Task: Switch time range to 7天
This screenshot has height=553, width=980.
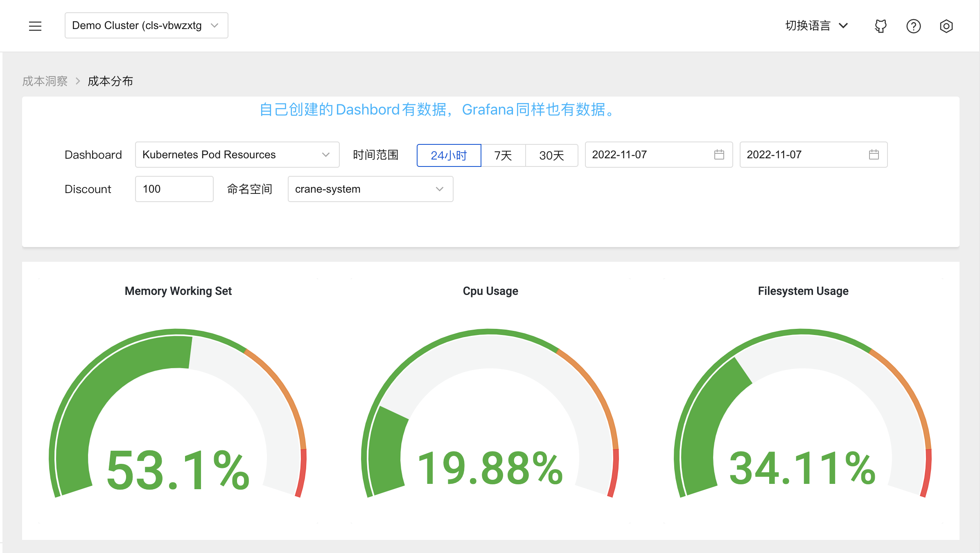Action: 503,155
